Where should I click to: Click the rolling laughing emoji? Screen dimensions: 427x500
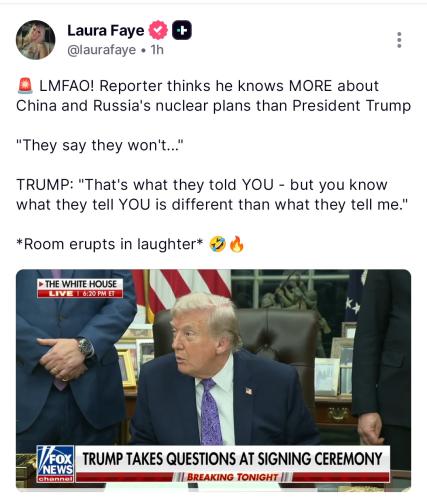[x=218, y=244]
